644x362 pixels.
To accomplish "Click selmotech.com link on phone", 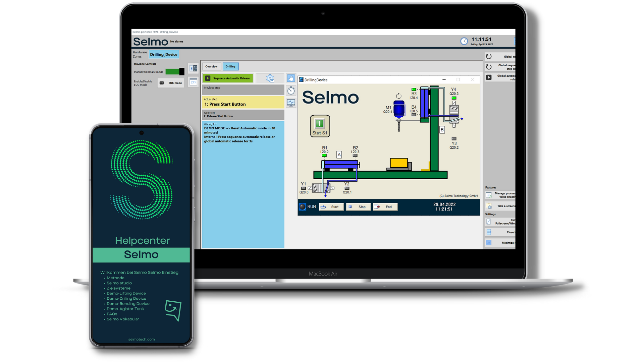I will pyautogui.click(x=142, y=340).
